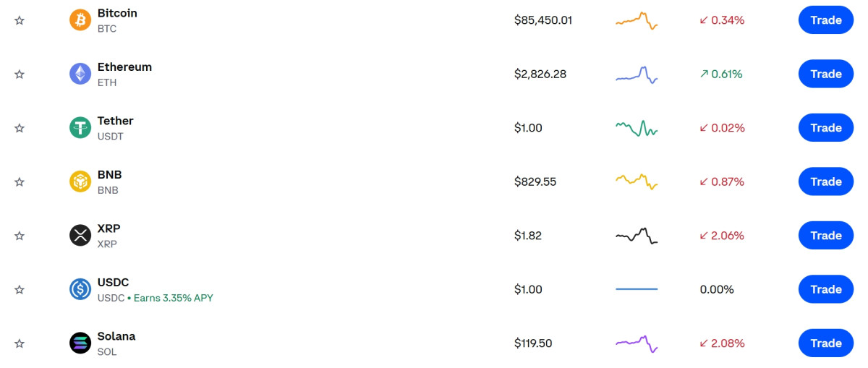Click the Ethereum diamond logo icon
The image size is (868, 368).
pos(80,74)
